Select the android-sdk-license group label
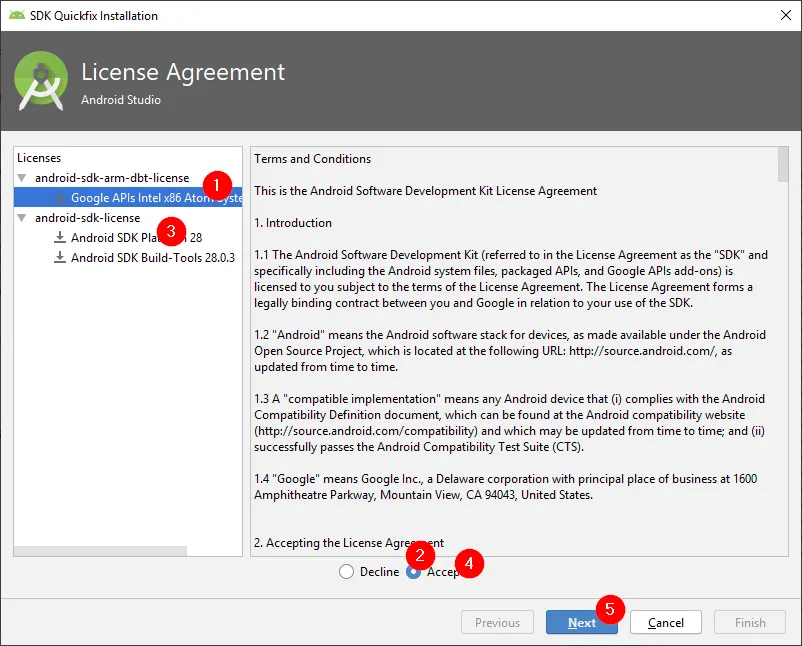 87,218
